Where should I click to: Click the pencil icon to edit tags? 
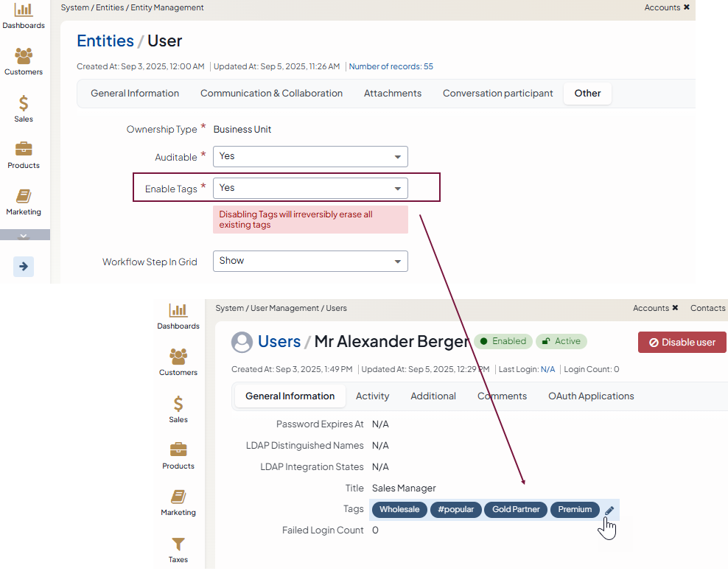coord(609,511)
